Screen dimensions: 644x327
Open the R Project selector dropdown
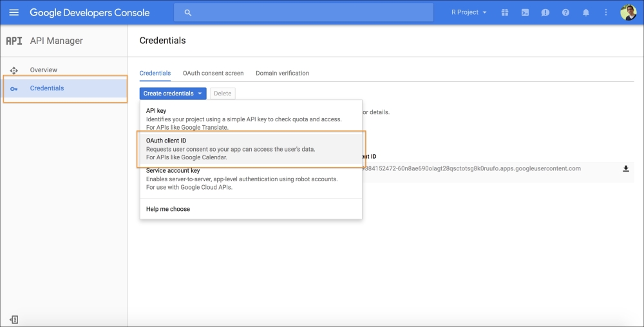click(469, 12)
